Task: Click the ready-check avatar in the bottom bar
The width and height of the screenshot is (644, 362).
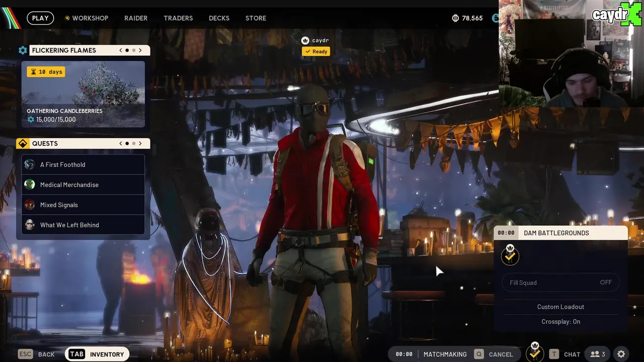Action: point(535,353)
